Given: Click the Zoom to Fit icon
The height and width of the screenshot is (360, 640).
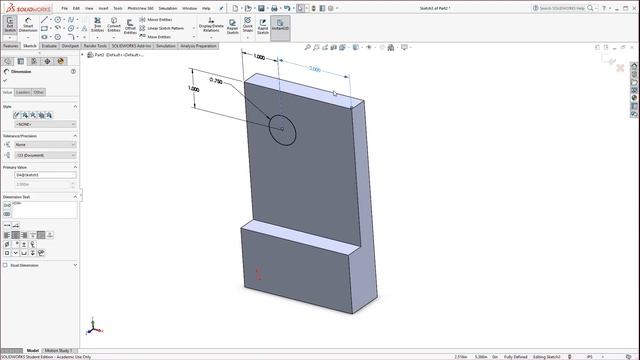Looking at the screenshot, I should (308, 47).
